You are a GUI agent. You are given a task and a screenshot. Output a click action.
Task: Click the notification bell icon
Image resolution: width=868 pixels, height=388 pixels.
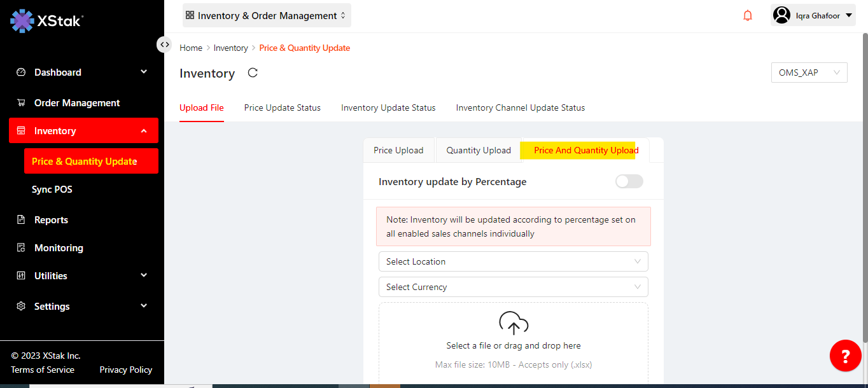pos(748,16)
